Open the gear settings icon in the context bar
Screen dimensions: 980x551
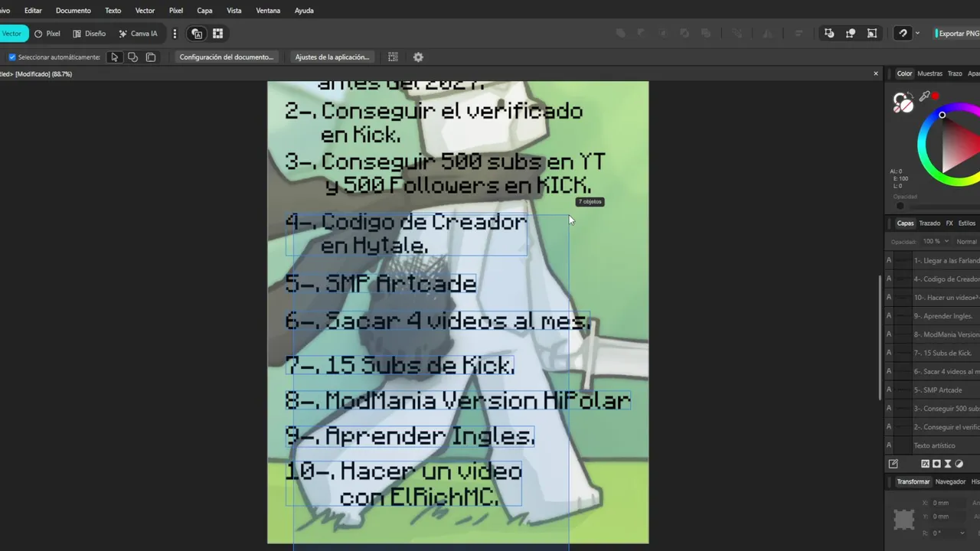[418, 57]
